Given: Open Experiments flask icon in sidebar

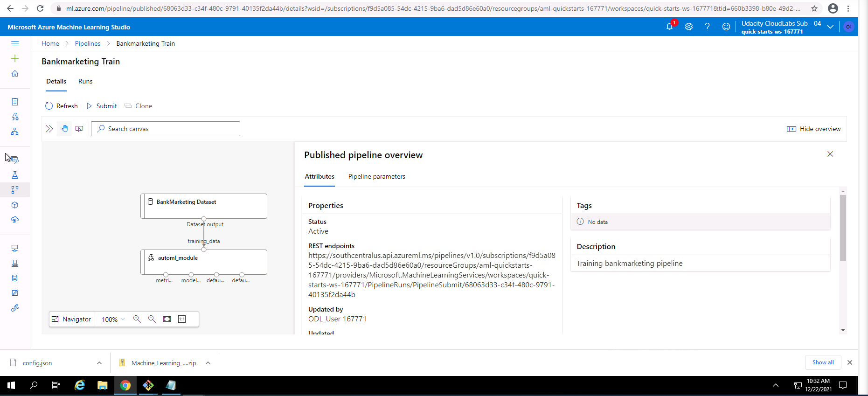Looking at the screenshot, I should 15,175.
